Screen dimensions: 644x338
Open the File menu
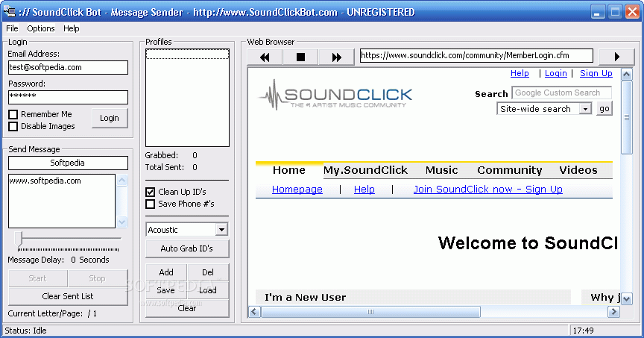click(x=12, y=28)
